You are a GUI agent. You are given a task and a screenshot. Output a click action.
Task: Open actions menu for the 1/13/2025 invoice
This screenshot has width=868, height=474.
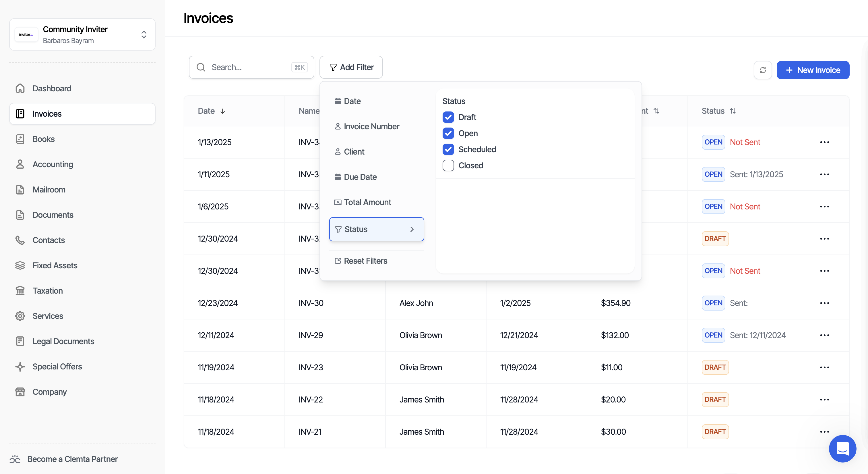825,142
